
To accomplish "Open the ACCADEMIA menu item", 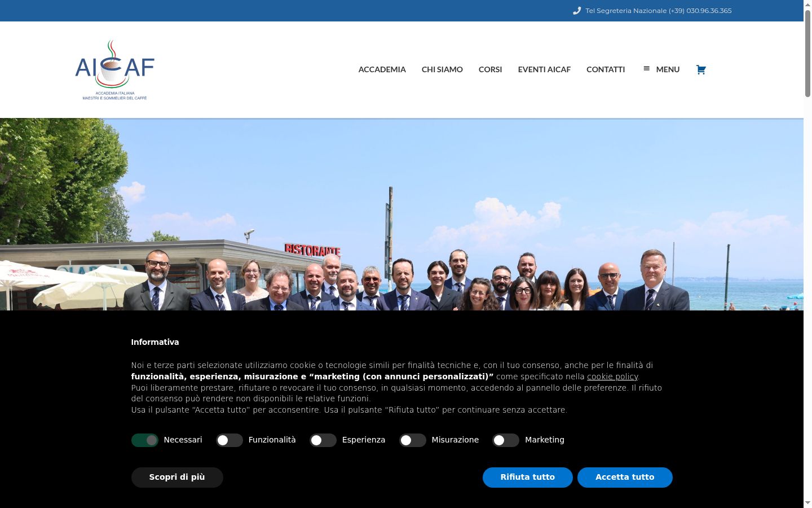I will coord(382,69).
